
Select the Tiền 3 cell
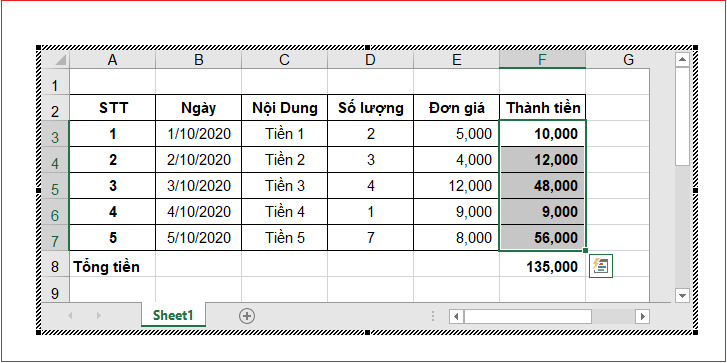point(284,186)
